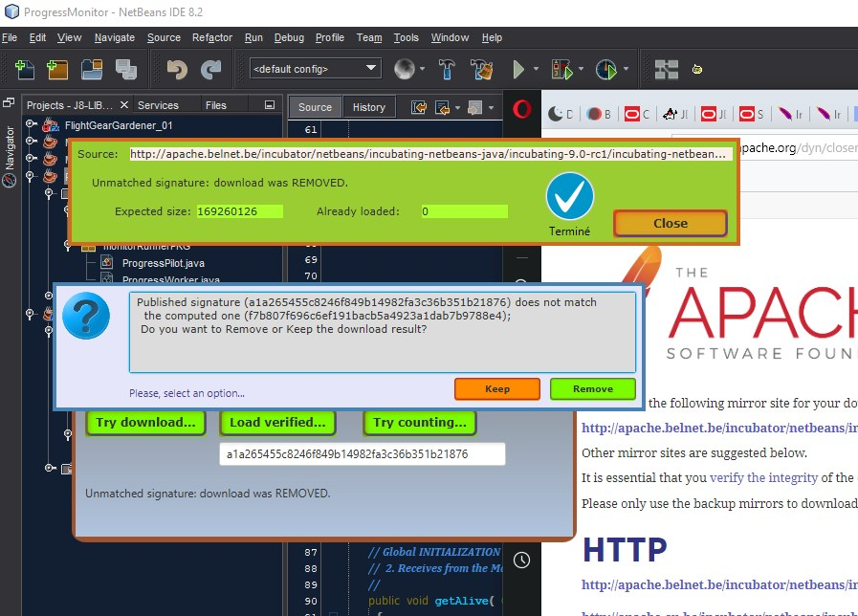Switch to the History tab
This screenshot has height=616, width=858.
coord(368,107)
